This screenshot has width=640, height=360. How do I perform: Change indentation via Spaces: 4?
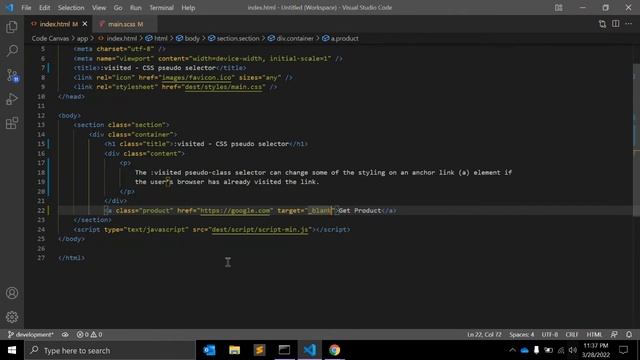pyautogui.click(x=522, y=334)
